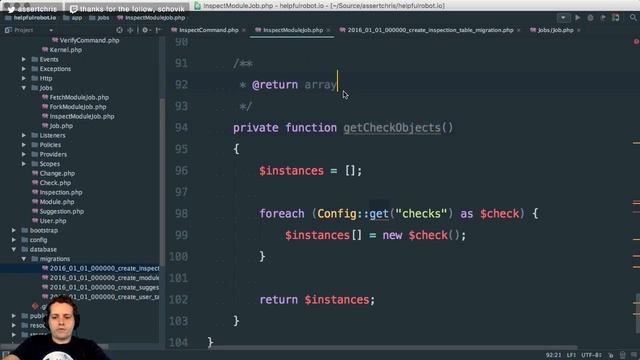Collapse the Jobs folder

coord(24,88)
